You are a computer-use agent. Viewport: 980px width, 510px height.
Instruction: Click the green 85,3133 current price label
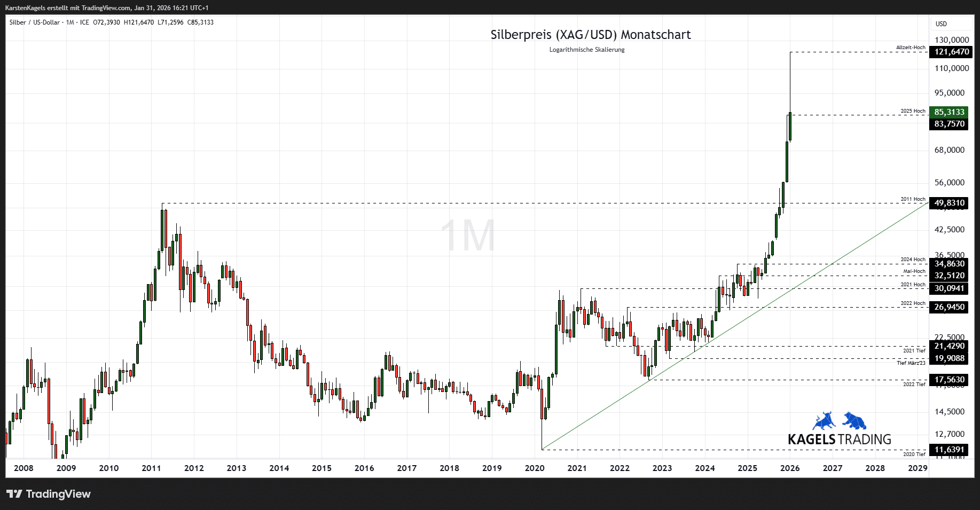[x=950, y=112]
